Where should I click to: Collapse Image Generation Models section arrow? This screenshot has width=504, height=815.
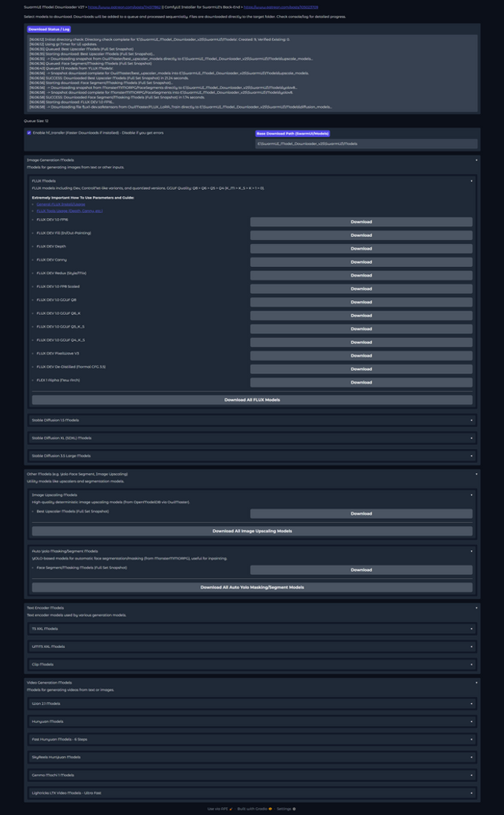pos(476,160)
